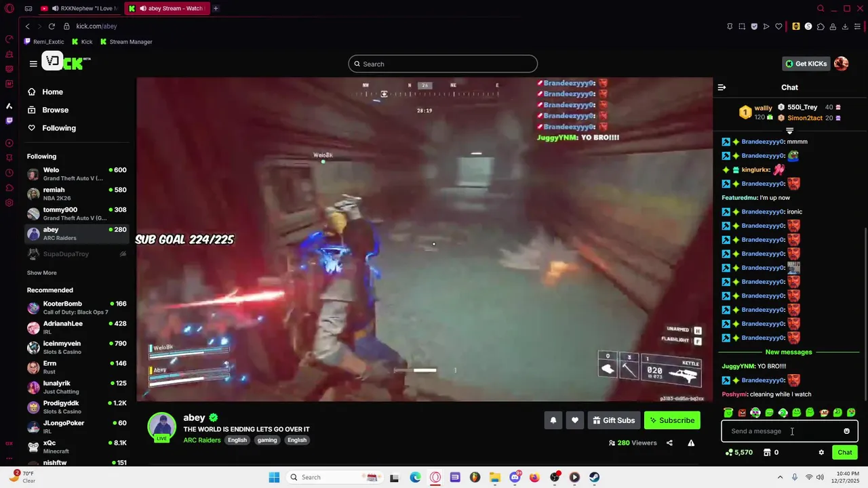
Task: Click the green Subscribe button
Action: point(672,420)
